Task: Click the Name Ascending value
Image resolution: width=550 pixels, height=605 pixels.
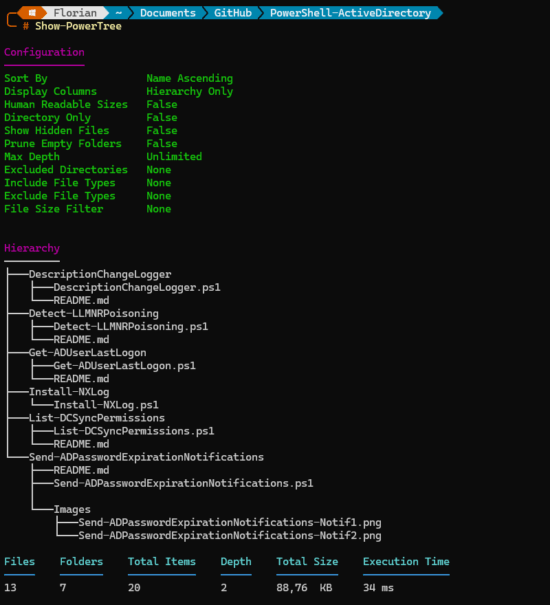Action: tap(190, 78)
